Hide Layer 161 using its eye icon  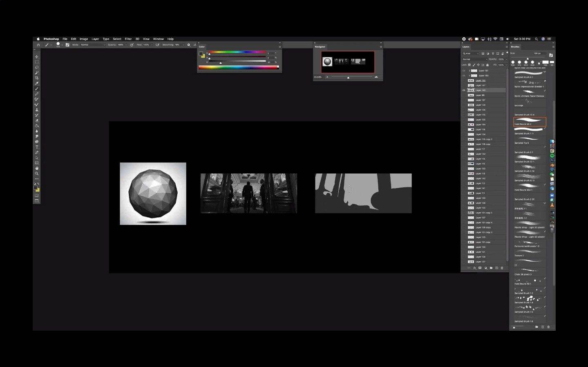[464, 71]
